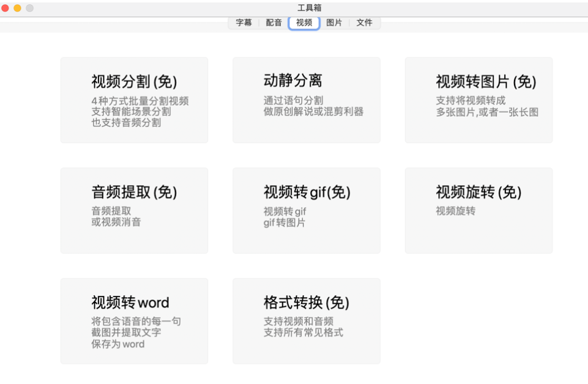Switch to the 配音 tab
This screenshot has width=588, height=384.
pyautogui.click(x=274, y=23)
